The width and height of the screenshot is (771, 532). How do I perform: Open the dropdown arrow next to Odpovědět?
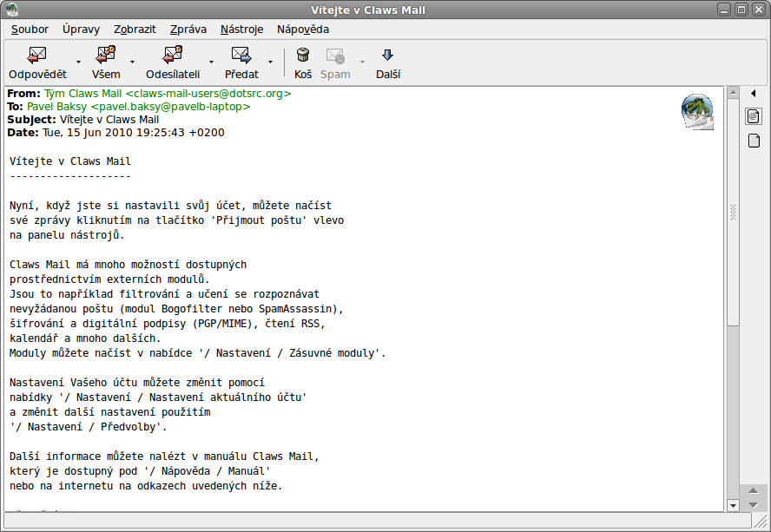point(78,62)
